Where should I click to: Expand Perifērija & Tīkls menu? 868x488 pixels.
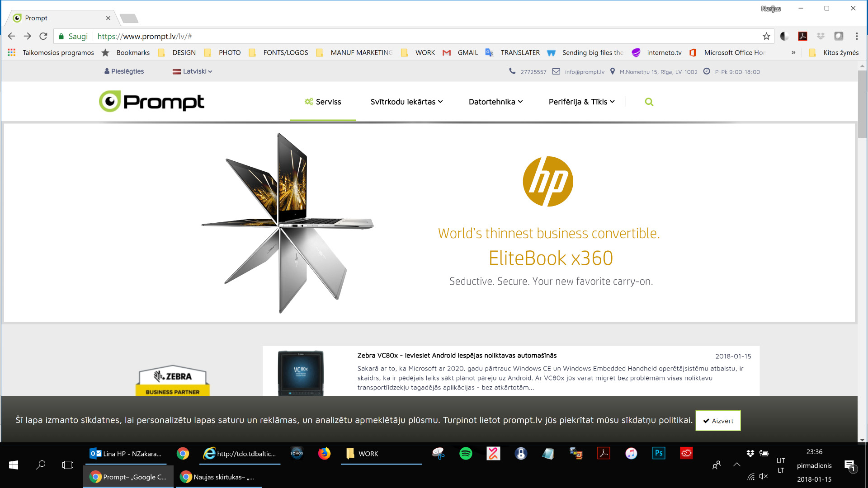tap(581, 102)
